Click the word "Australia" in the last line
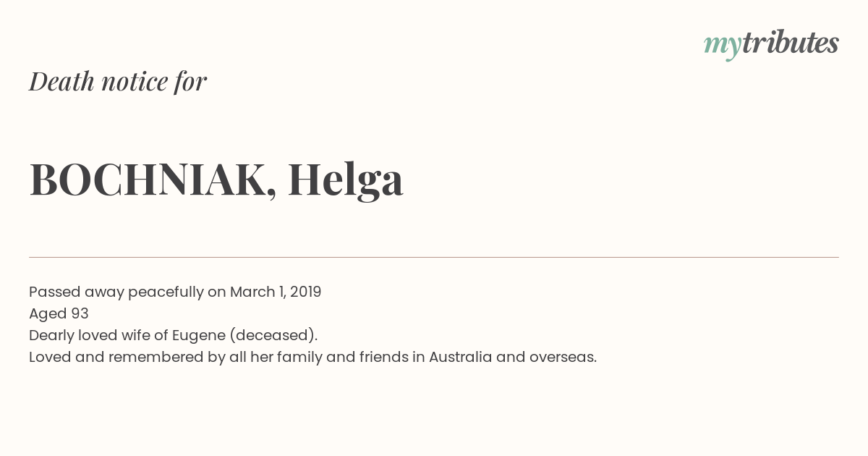The width and height of the screenshot is (868, 456). (x=460, y=357)
